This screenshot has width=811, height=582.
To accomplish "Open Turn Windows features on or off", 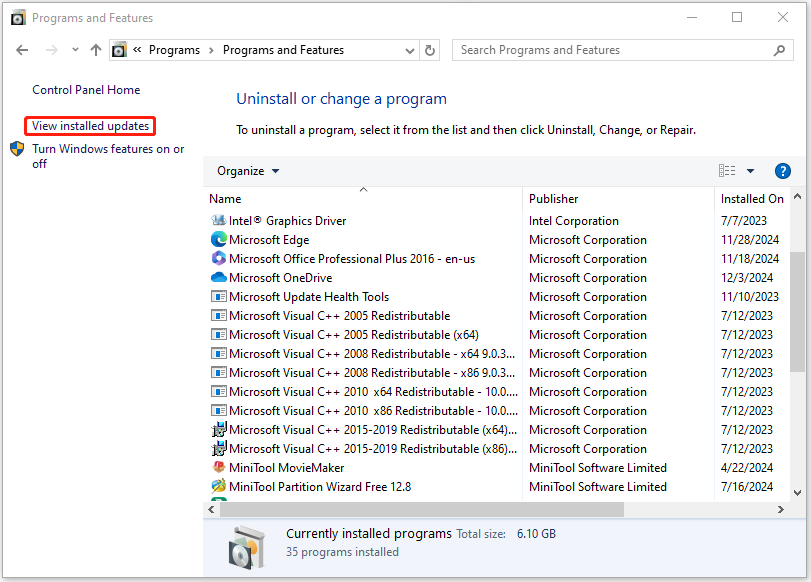I will coord(108,156).
